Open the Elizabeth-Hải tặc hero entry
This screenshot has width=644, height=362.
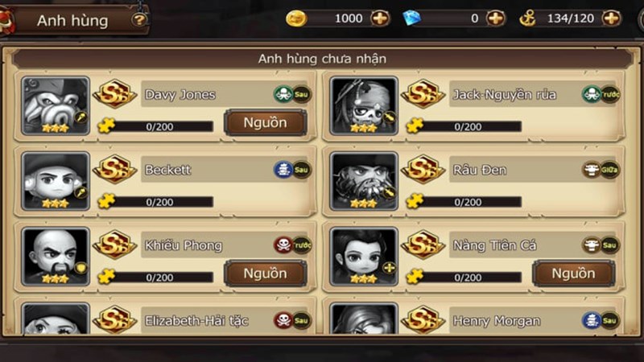[x=166, y=319]
